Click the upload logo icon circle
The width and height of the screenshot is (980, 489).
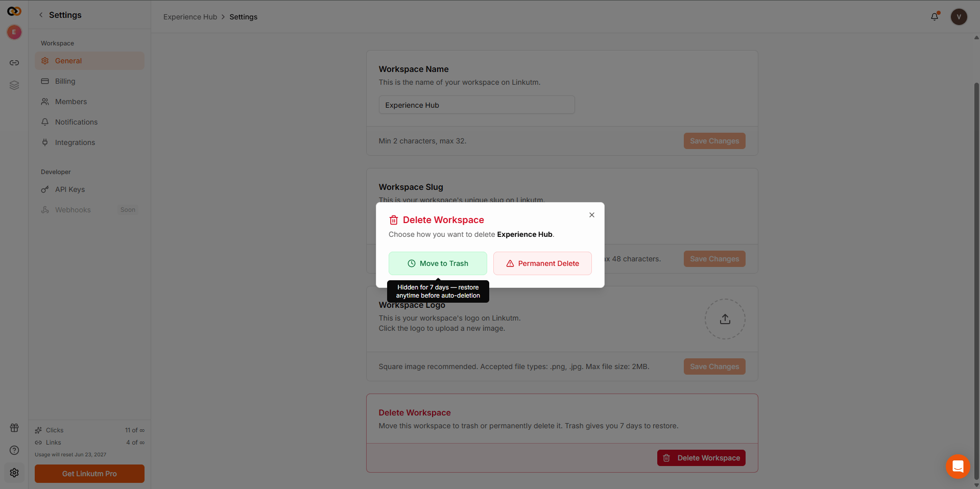pyautogui.click(x=725, y=319)
